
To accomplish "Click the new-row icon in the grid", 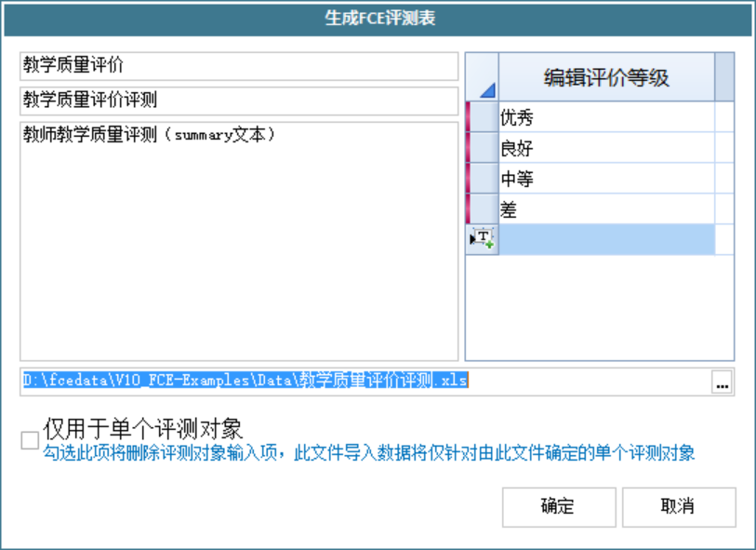I will pos(481,239).
